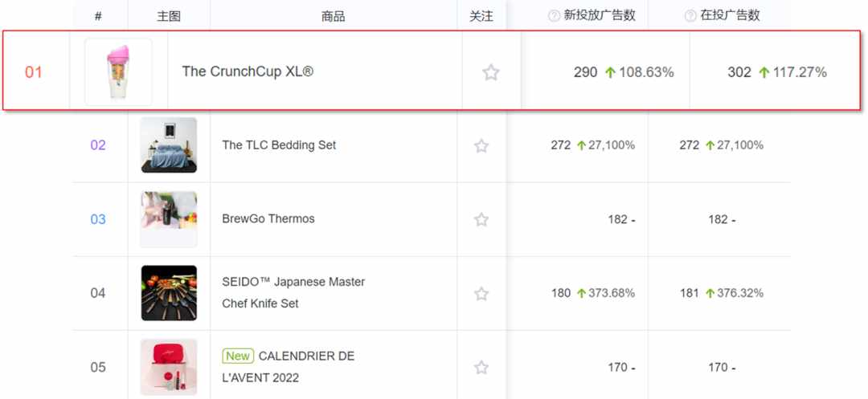Open The TLC Bedding Set link
The width and height of the screenshot is (868, 399).
tap(279, 145)
